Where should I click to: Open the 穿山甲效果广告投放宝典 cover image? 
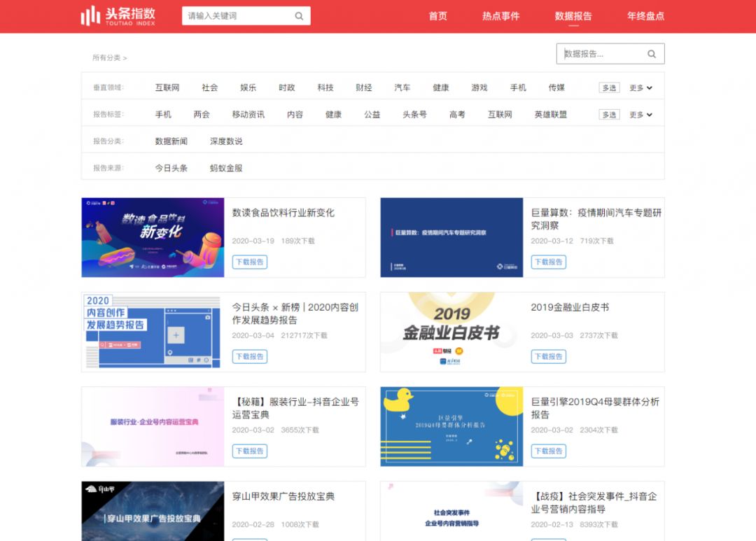[153, 514]
